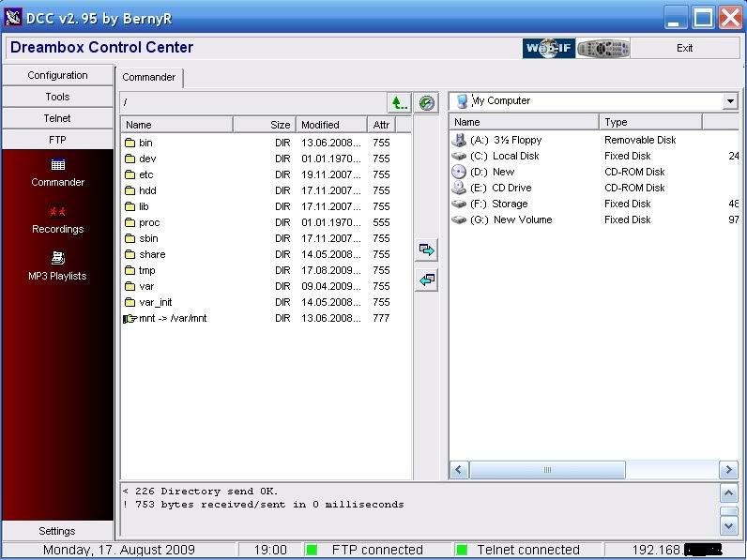Select the sbin folder row
Image resolution: width=747 pixels, height=560 pixels.
click(x=266, y=238)
